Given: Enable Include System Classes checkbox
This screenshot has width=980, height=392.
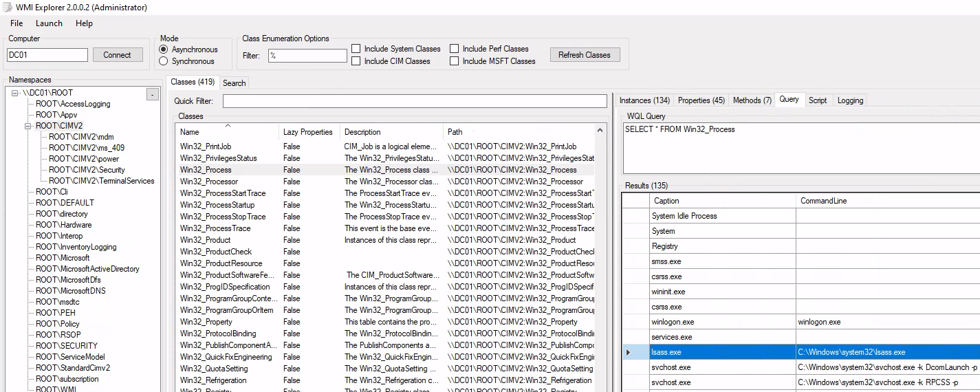Looking at the screenshot, I should point(356,49).
